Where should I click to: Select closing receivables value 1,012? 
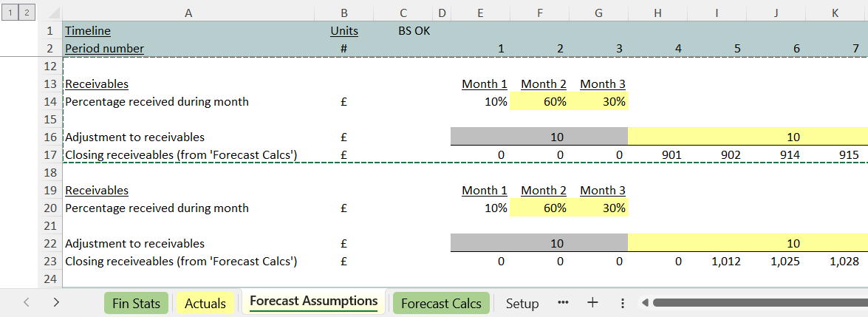point(717,261)
